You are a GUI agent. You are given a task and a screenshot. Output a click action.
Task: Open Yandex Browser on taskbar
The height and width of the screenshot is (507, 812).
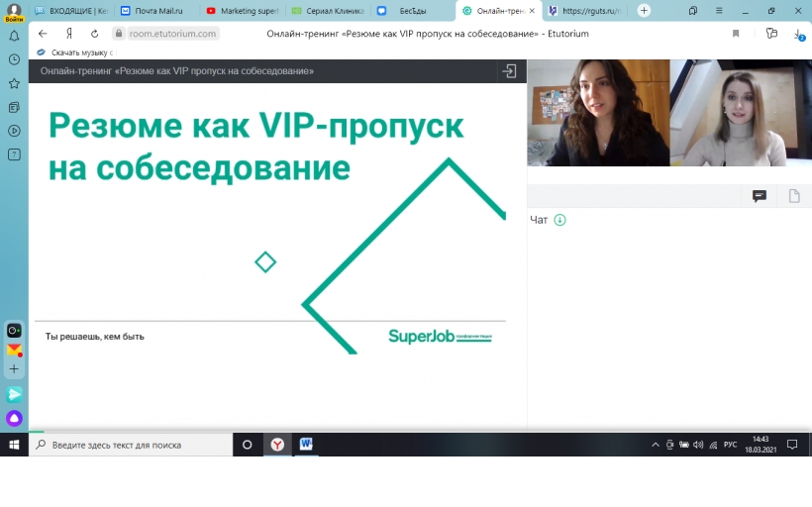coord(277,445)
